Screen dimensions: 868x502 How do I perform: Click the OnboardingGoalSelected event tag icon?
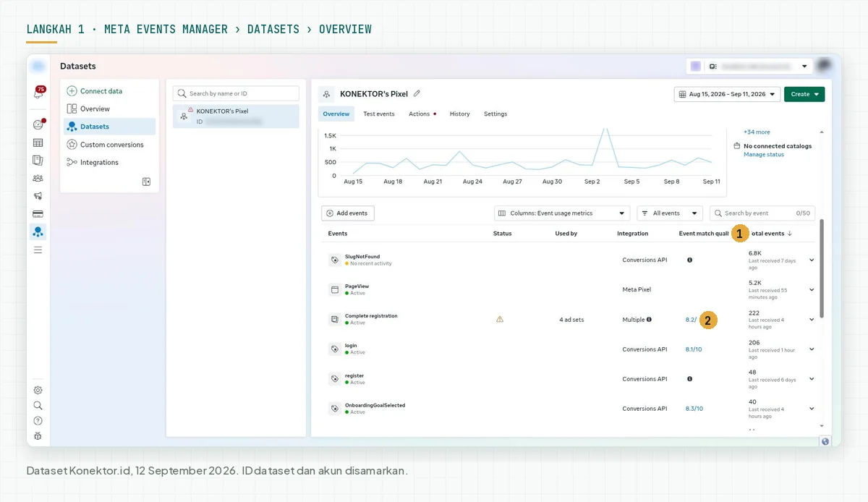(x=335, y=409)
